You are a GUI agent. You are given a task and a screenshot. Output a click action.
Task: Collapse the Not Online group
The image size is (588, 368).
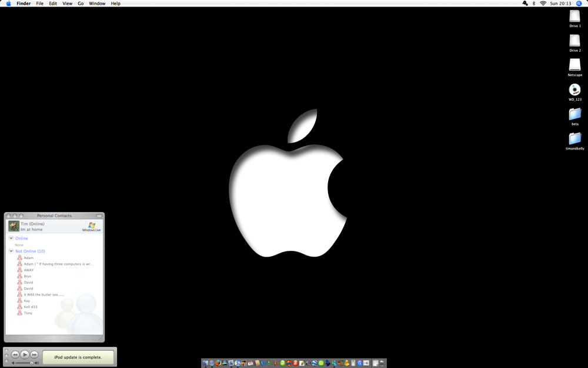coord(11,251)
